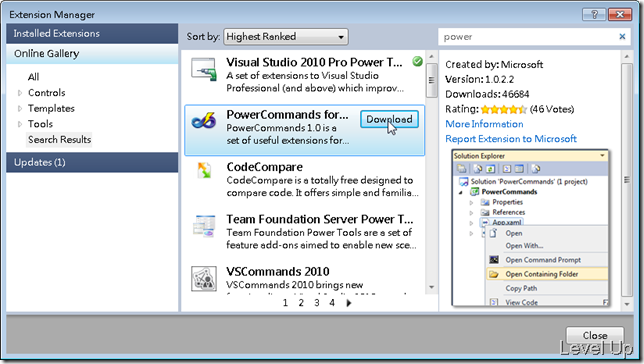Go to results page 1
The height and width of the screenshot is (364, 644).
coord(285,303)
